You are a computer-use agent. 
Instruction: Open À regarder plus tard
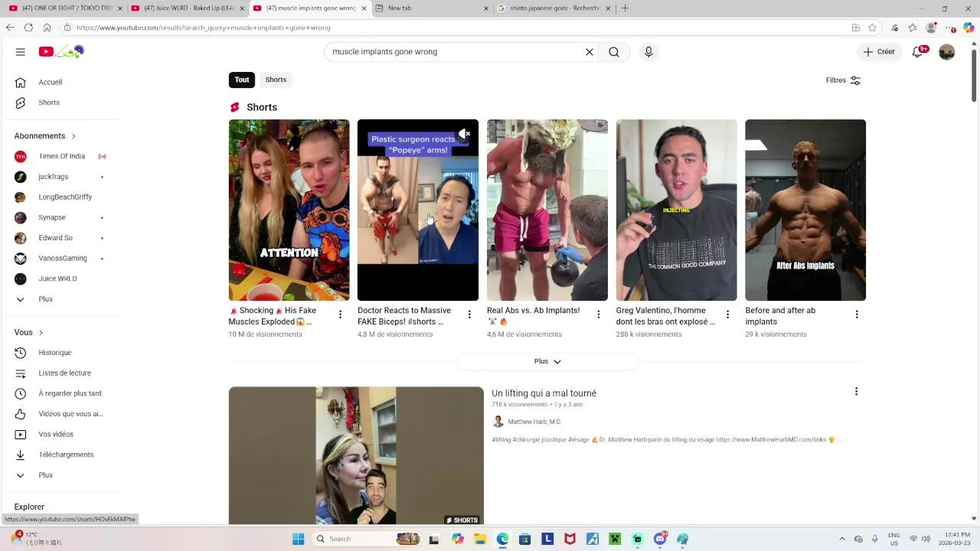70,393
